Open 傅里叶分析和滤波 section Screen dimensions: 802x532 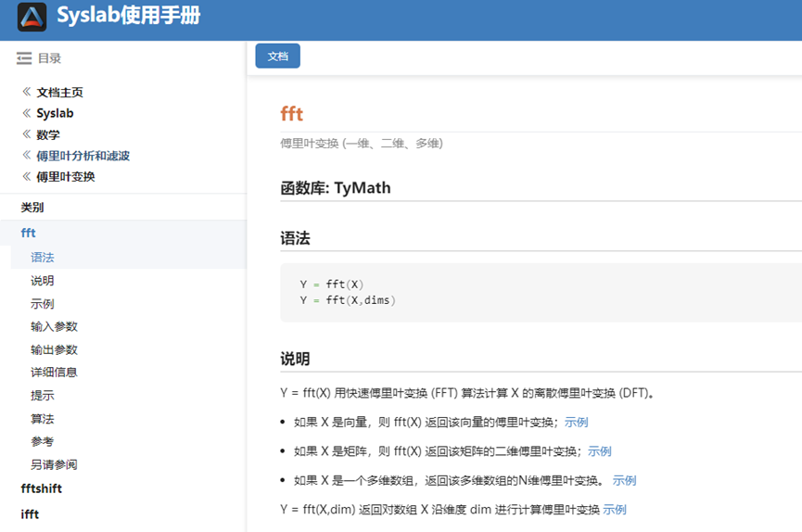click(x=83, y=156)
